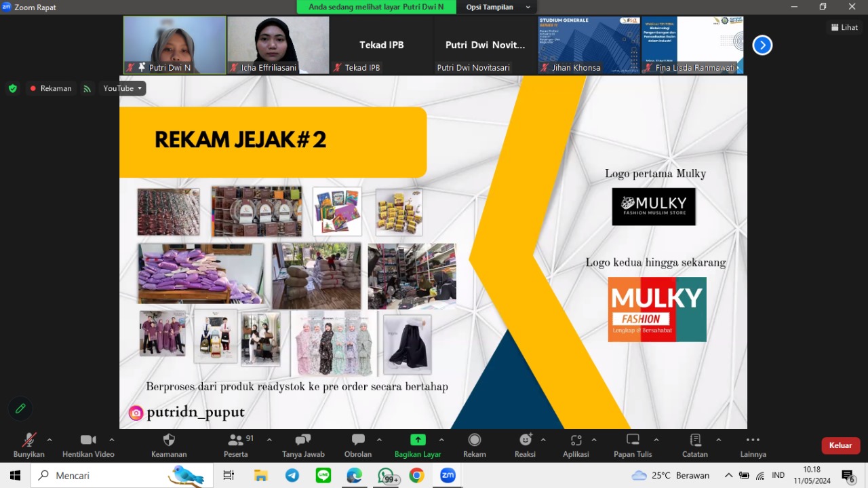Open File Explorer from the taskbar

(260, 475)
